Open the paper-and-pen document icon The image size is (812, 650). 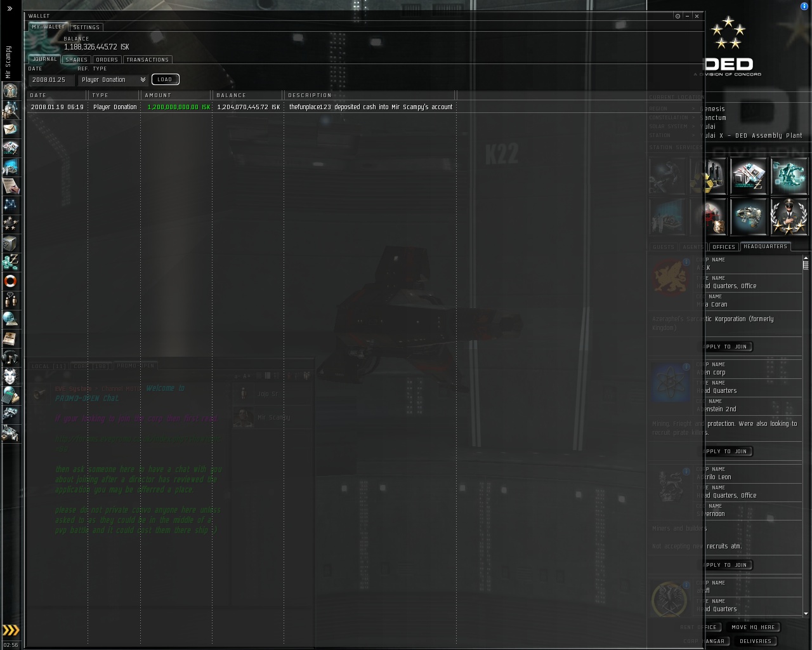[x=11, y=186]
